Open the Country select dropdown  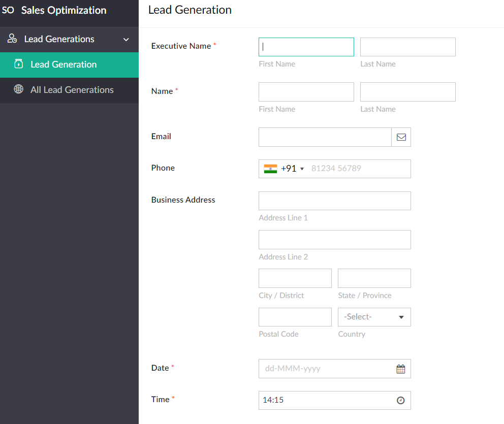(374, 317)
